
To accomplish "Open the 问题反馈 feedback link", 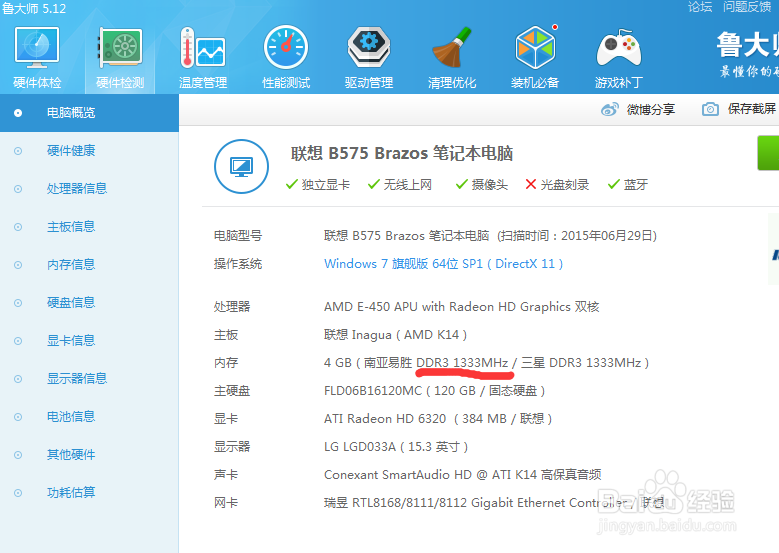I will [747, 7].
